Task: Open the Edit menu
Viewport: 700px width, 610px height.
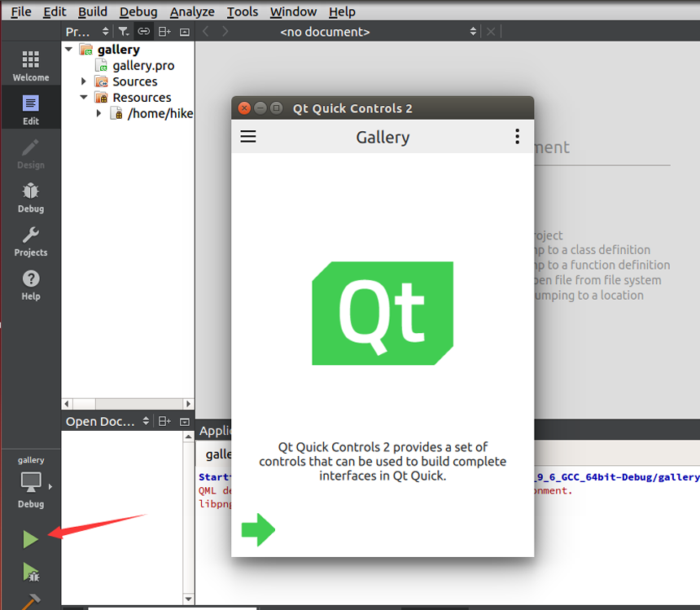Action: click(x=55, y=11)
